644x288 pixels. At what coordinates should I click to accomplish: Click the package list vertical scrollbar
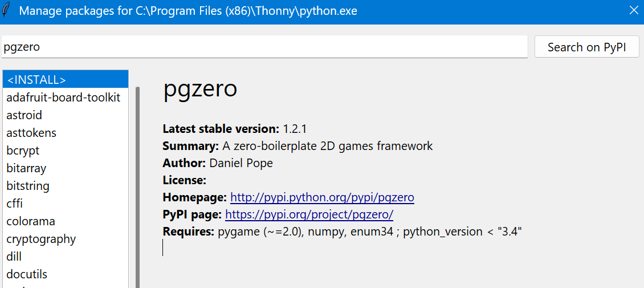(x=137, y=187)
